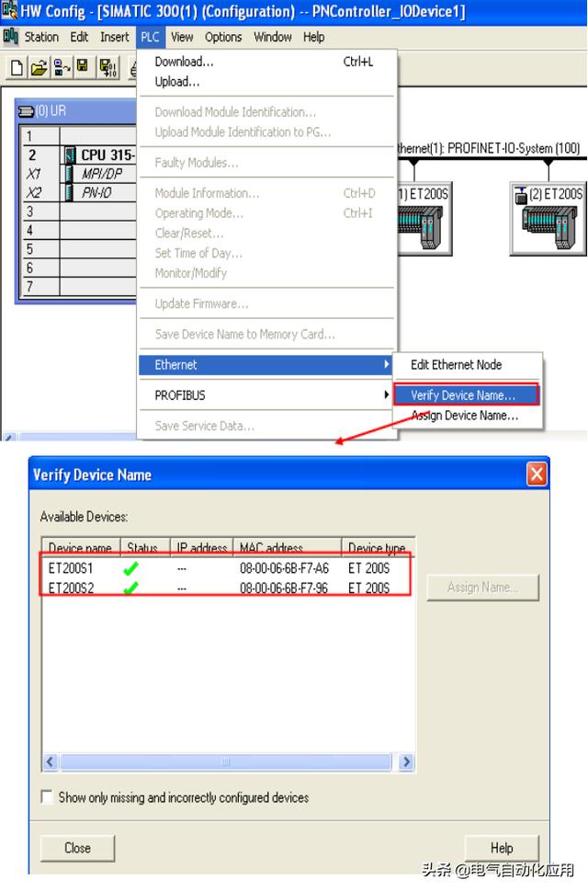The width and height of the screenshot is (588, 891).
Task: Click the Open online station toolbar icon
Action: (x=62, y=68)
